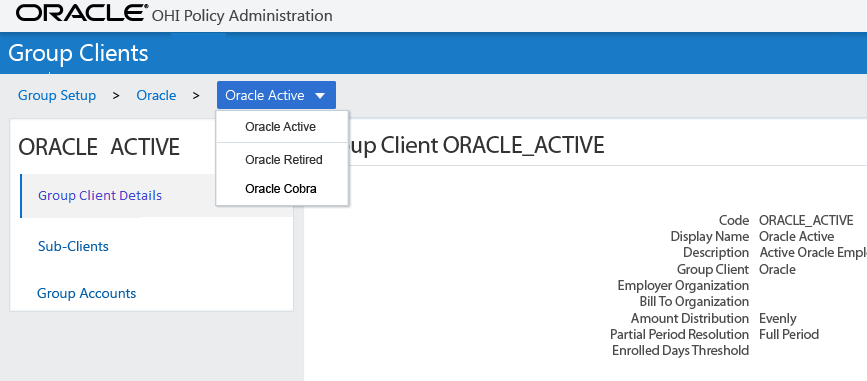Select Oracle Retired from the dropdown list
867x381 pixels.
click(x=284, y=160)
